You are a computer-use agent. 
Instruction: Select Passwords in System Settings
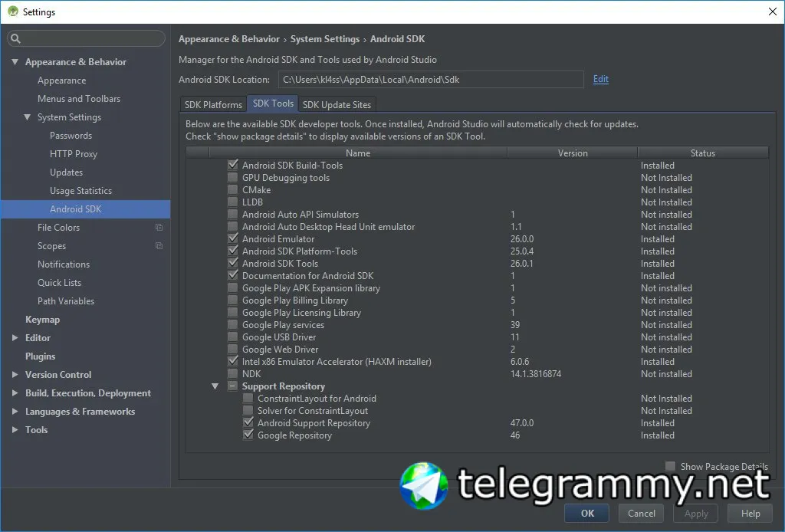coord(71,135)
